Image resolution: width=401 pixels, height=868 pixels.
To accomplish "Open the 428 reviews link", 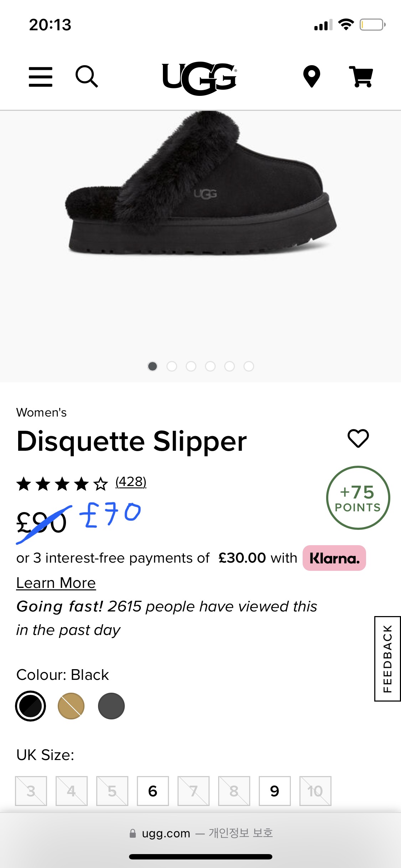I will tap(131, 482).
